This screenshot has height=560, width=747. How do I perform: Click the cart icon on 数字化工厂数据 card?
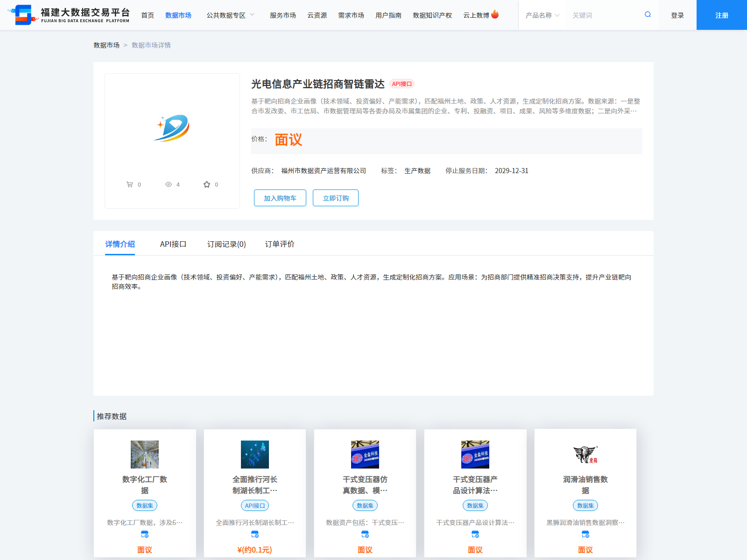coord(145,534)
